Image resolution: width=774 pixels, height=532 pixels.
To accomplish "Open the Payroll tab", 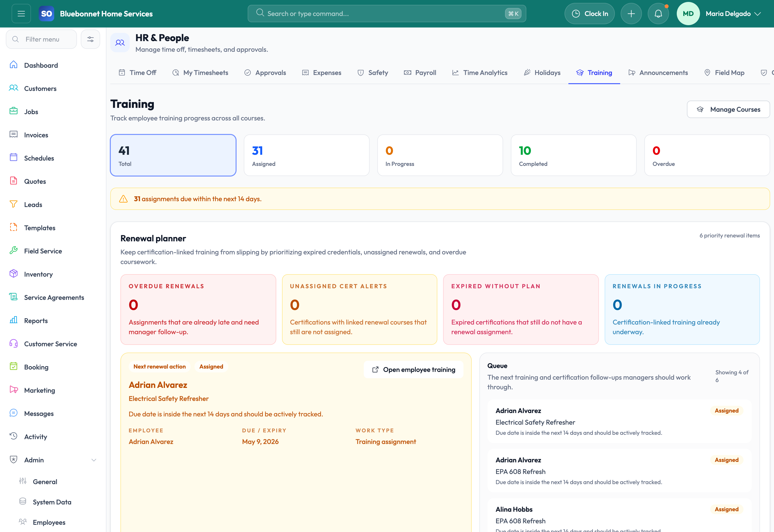I will coord(420,73).
